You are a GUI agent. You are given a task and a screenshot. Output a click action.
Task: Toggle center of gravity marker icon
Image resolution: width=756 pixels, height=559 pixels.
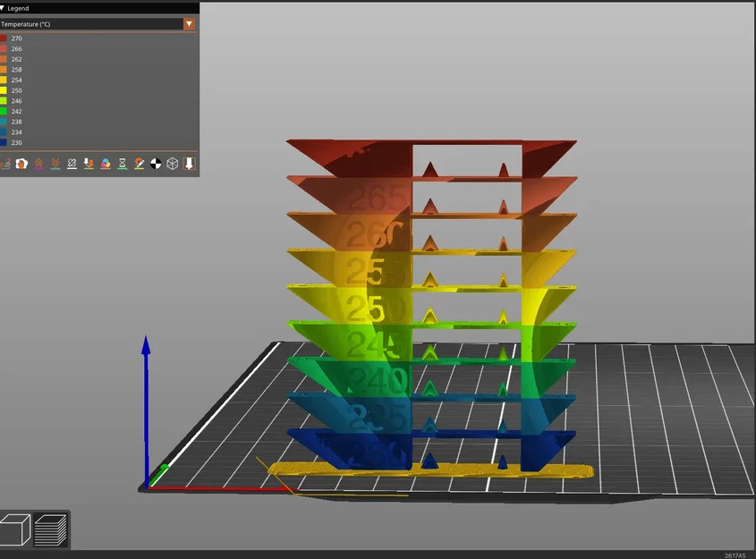156,164
